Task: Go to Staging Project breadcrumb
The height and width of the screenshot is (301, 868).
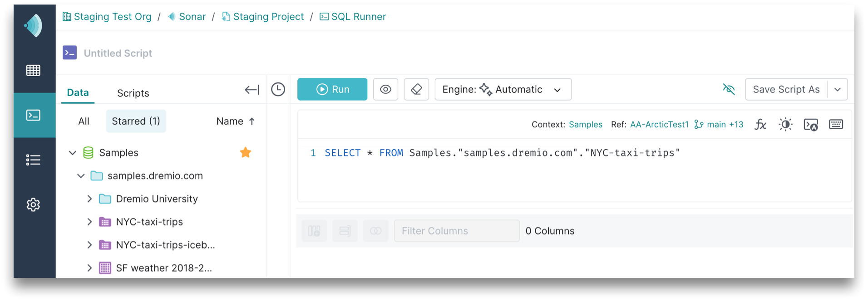Action: (x=262, y=17)
